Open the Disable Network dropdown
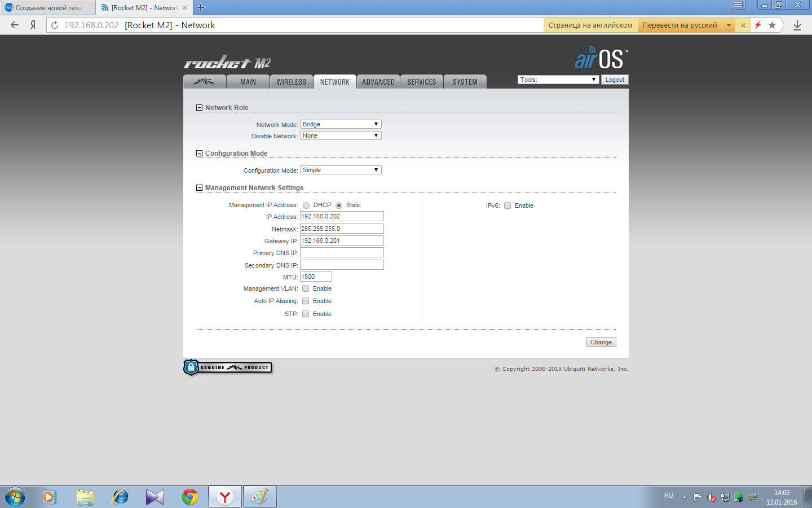 coord(341,135)
